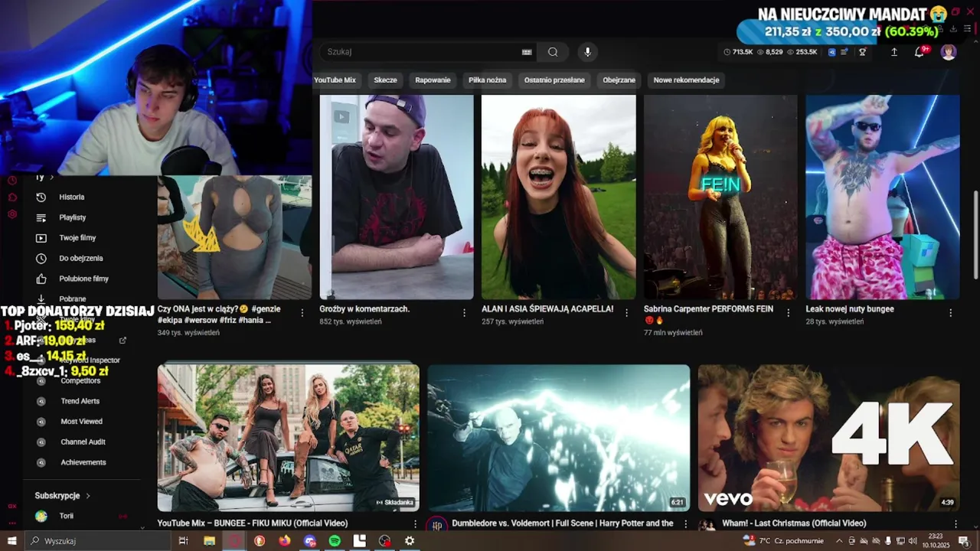
Task: Open more options for Czy ONA jest w ciąży short
Action: click(x=302, y=312)
